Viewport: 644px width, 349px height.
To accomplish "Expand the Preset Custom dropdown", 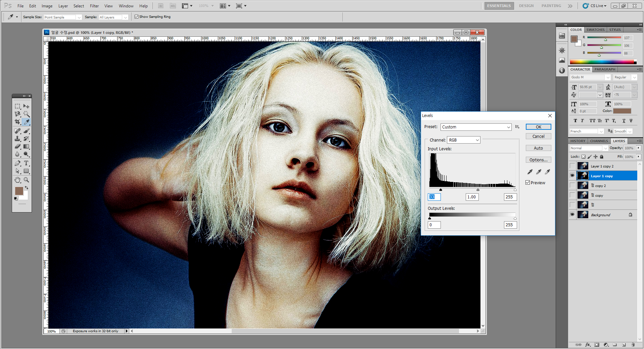I will pos(476,127).
